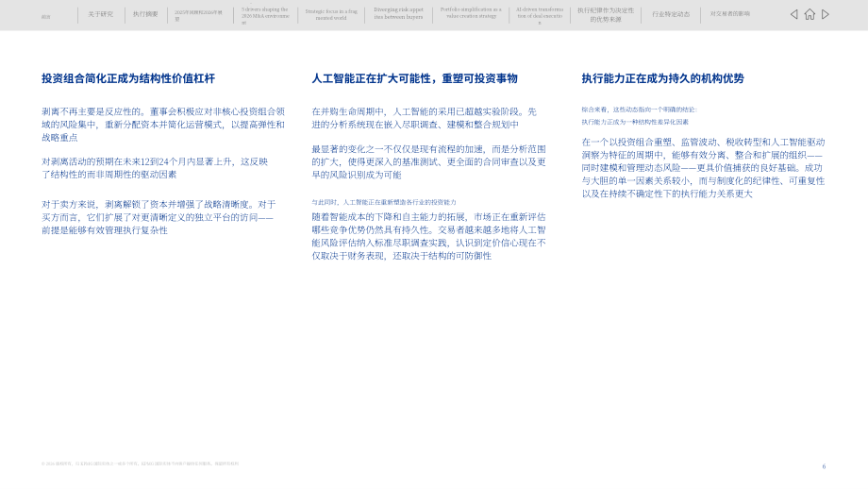Click heading 投资组合简化正成为结构性价值杠杆

(128, 78)
